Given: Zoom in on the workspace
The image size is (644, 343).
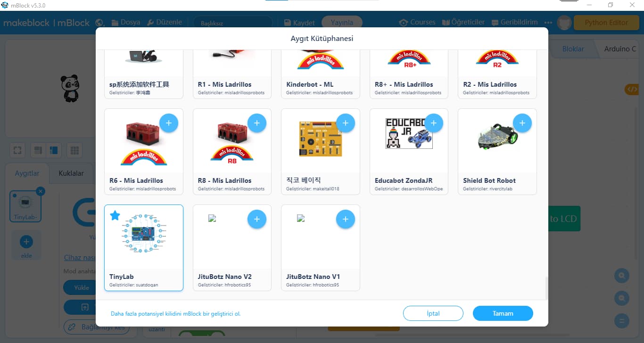Looking at the screenshot, I should pyautogui.click(x=622, y=276).
